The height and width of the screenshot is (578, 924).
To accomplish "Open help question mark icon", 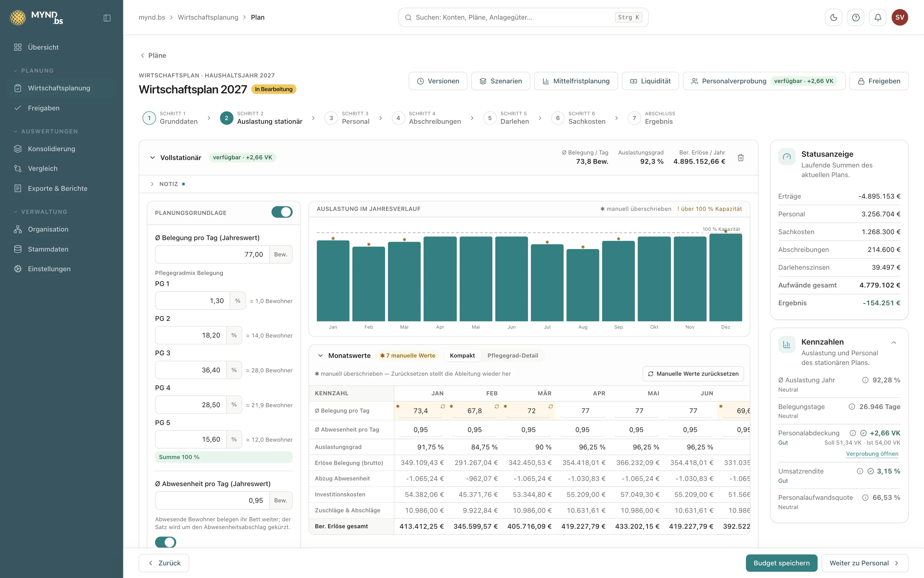I will [x=856, y=17].
